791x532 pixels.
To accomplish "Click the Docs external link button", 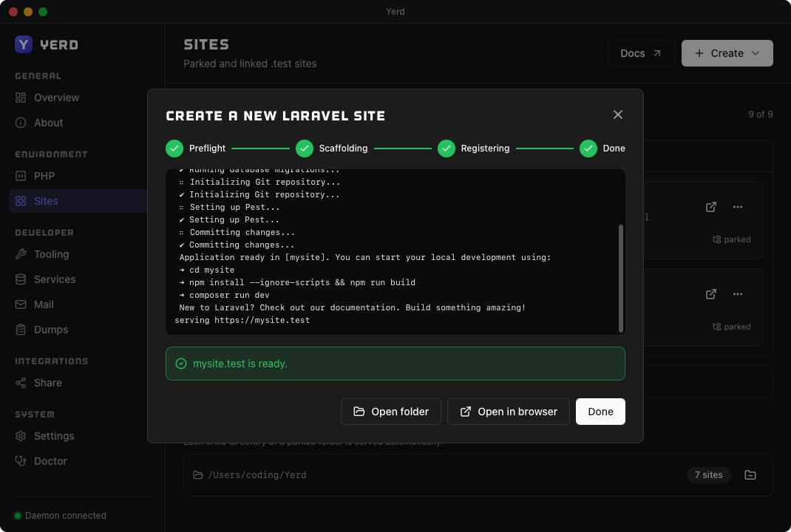I will click(641, 53).
